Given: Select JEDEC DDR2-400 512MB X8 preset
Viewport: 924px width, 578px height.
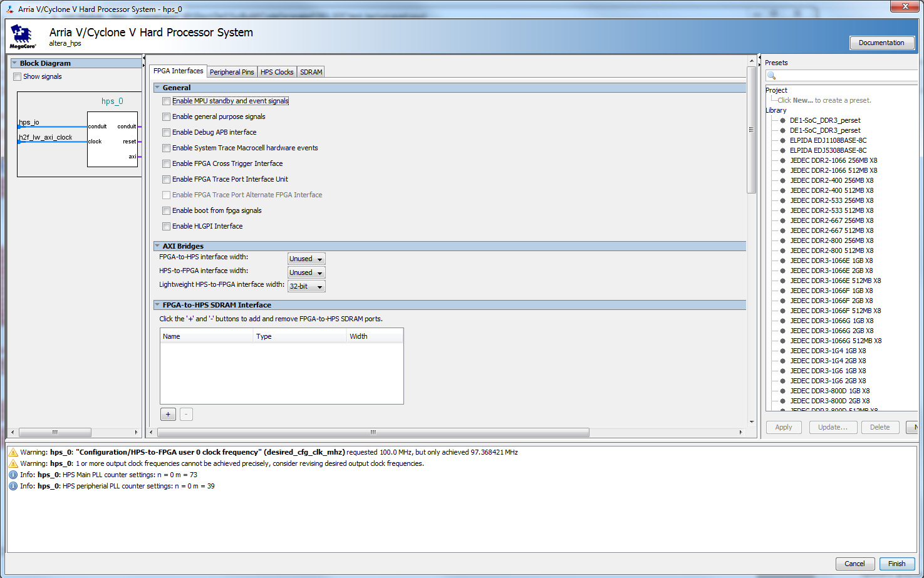Looking at the screenshot, I should coord(831,190).
